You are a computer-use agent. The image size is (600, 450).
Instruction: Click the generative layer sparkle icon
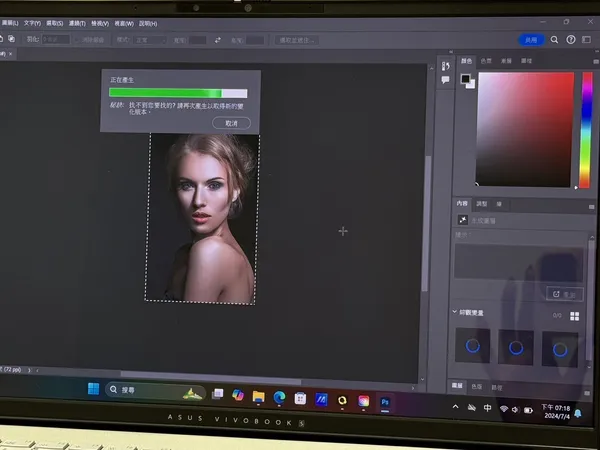point(463,220)
